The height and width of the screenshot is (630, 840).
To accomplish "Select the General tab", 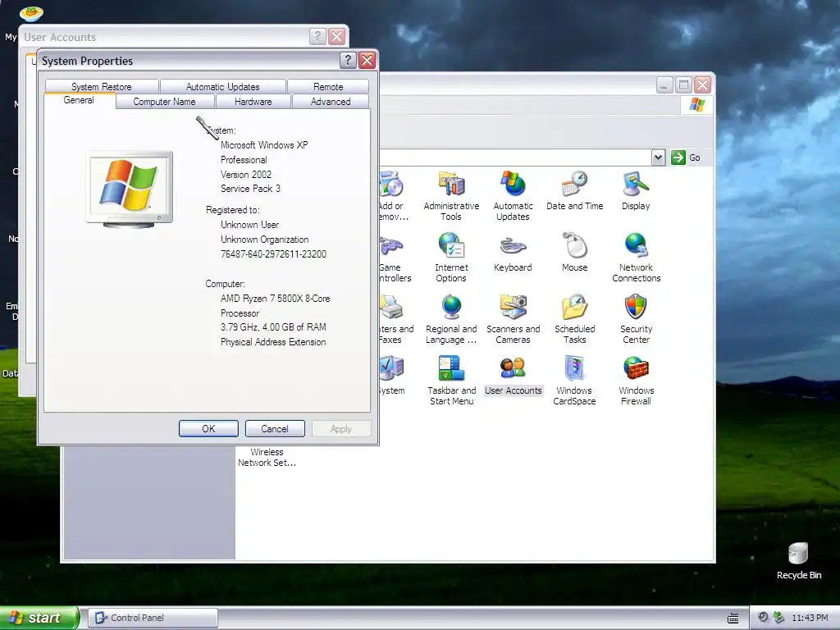I will (79, 100).
